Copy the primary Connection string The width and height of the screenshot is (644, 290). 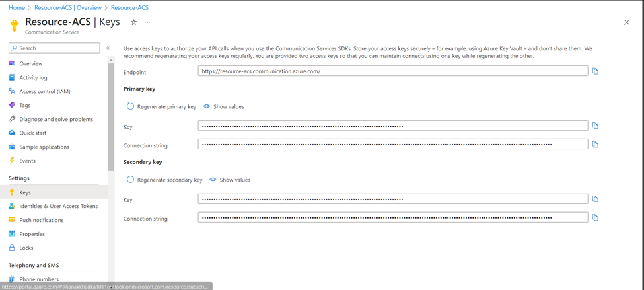595,144
